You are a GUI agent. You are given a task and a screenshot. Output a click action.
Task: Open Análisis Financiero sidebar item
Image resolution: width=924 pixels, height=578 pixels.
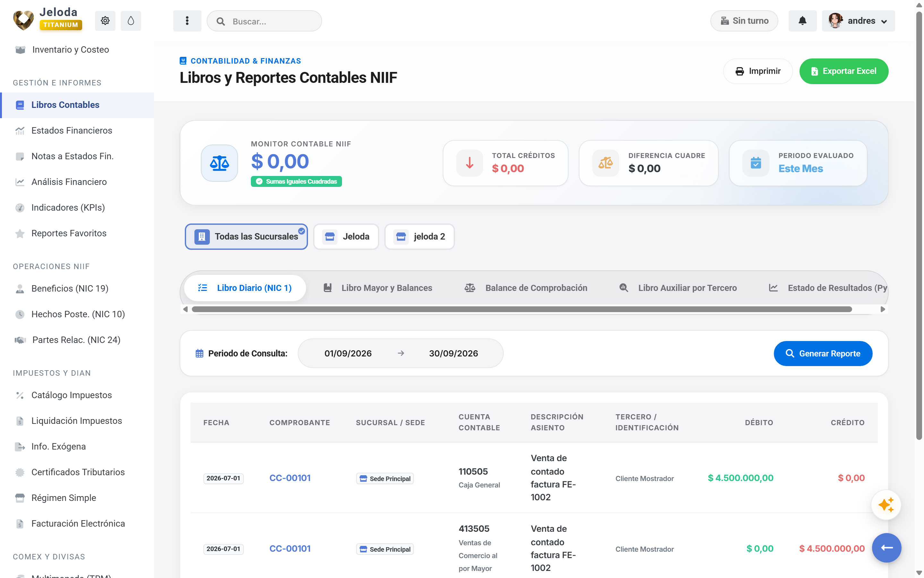[x=77, y=182]
